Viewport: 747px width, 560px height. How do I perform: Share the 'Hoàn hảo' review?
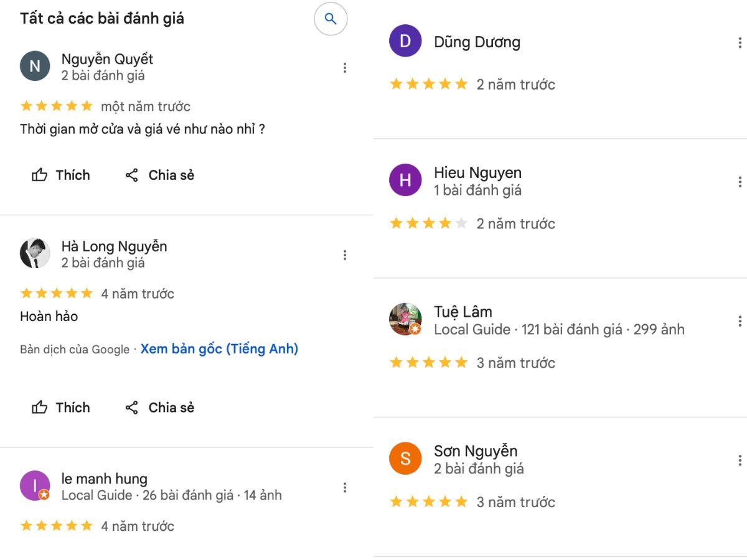160,408
